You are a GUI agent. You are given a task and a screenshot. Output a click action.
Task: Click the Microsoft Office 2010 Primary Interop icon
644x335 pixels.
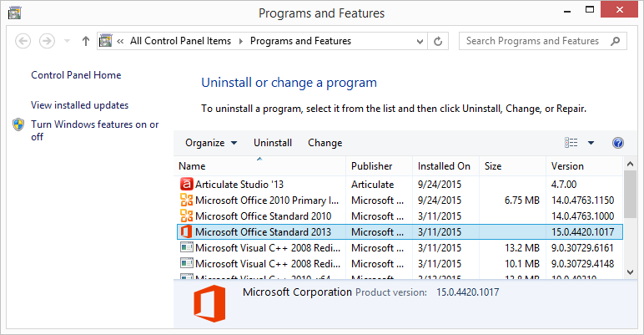[186, 200]
